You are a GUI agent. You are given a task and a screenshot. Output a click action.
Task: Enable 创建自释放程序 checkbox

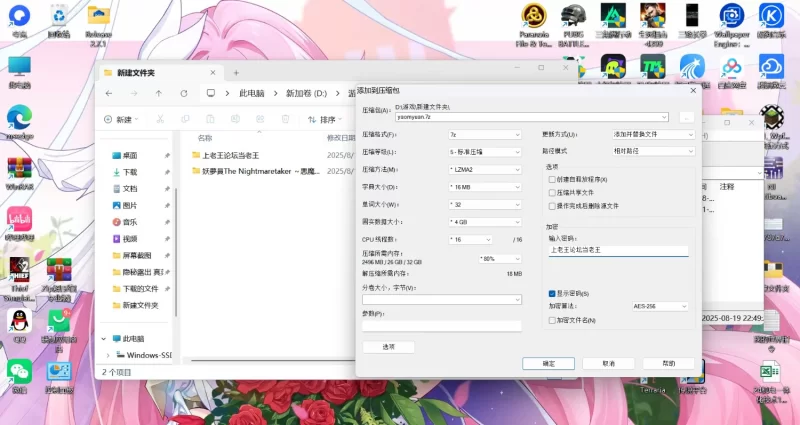[x=552, y=180]
